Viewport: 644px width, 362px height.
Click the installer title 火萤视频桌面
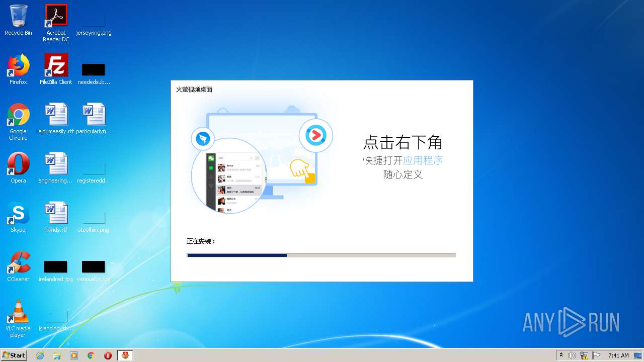[194, 89]
